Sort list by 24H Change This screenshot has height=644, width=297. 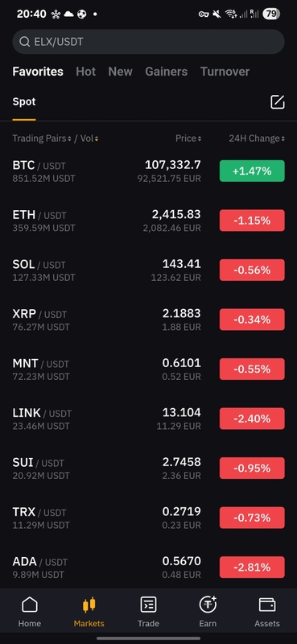257,138
